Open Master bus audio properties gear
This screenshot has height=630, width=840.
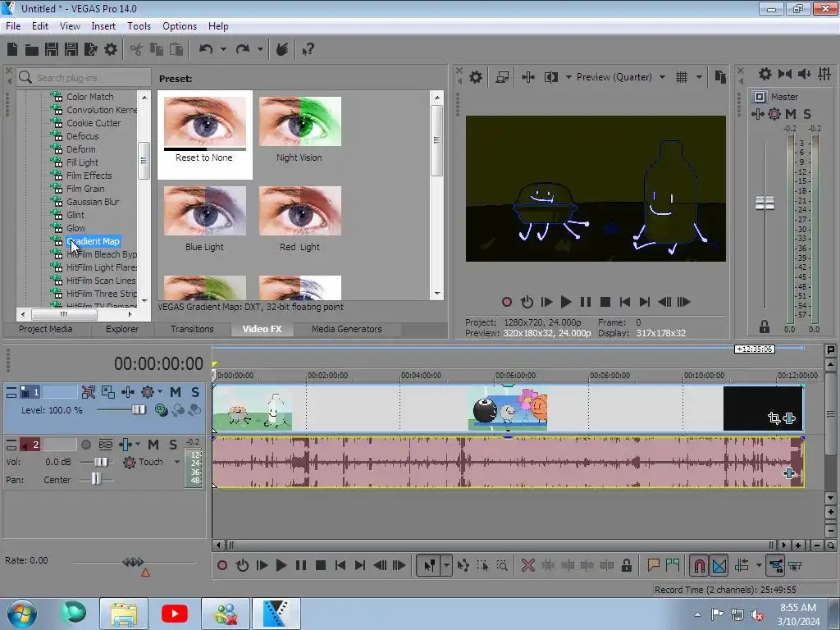[x=765, y=74]
